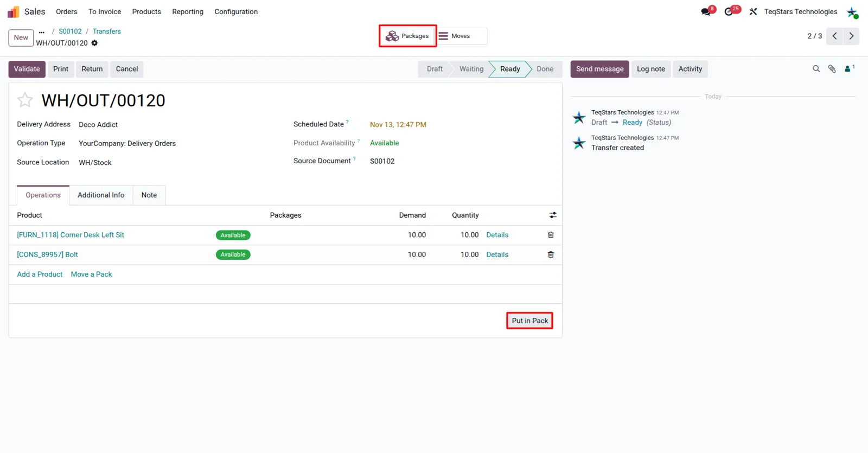This screenshot has height=453, width=868.
Task: Click the Validate button
Action: point(27,69)
